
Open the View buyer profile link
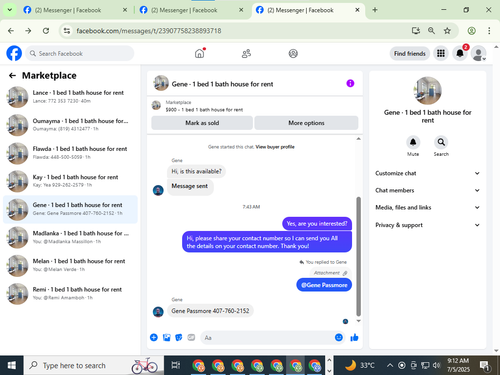(275, 147)
